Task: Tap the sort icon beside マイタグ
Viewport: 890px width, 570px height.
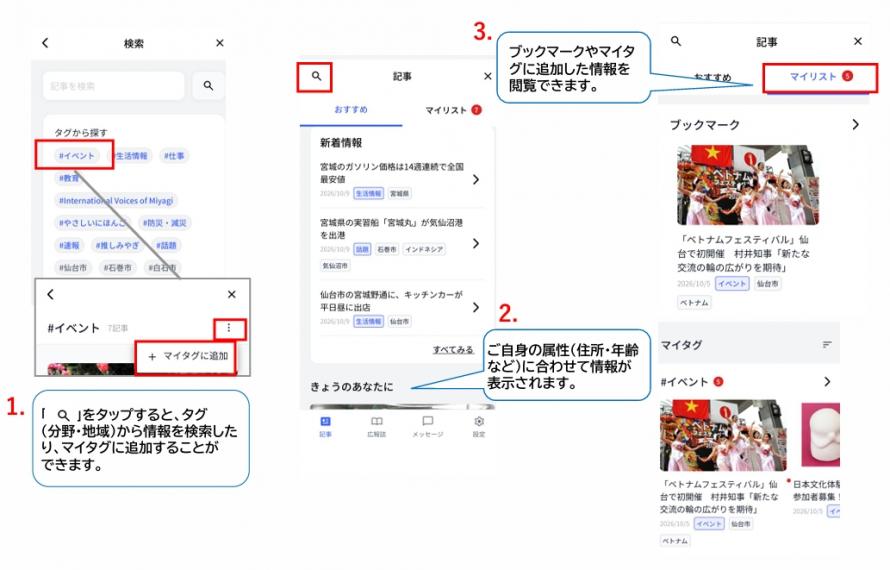Action: click(827, 345)
